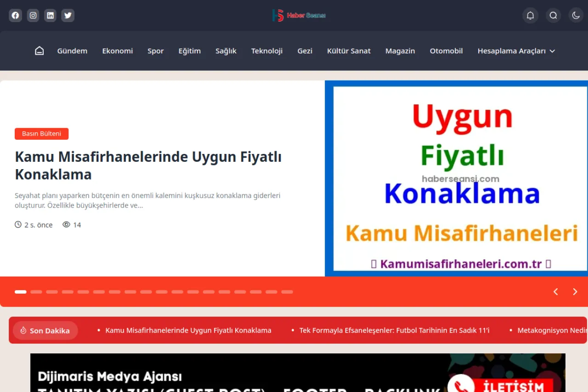588x392 pixels.
Task: Open the Kamu Misafirhanelerinde Uygun Fiyatlı Konaklama headline
Action: coord(148,165)
